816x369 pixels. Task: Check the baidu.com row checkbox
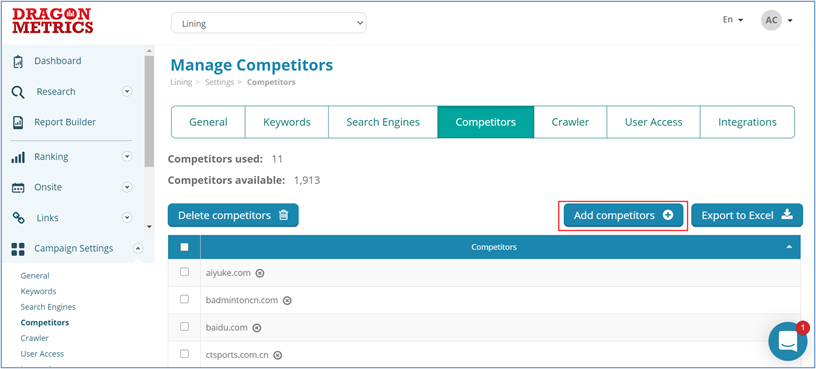pyautogui.click(x=184, y=326)
